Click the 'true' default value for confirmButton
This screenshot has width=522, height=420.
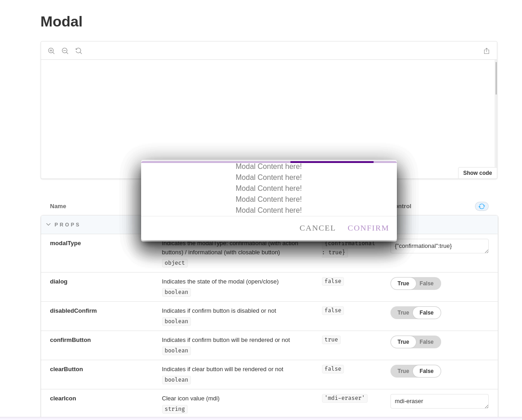pos(331,340)
